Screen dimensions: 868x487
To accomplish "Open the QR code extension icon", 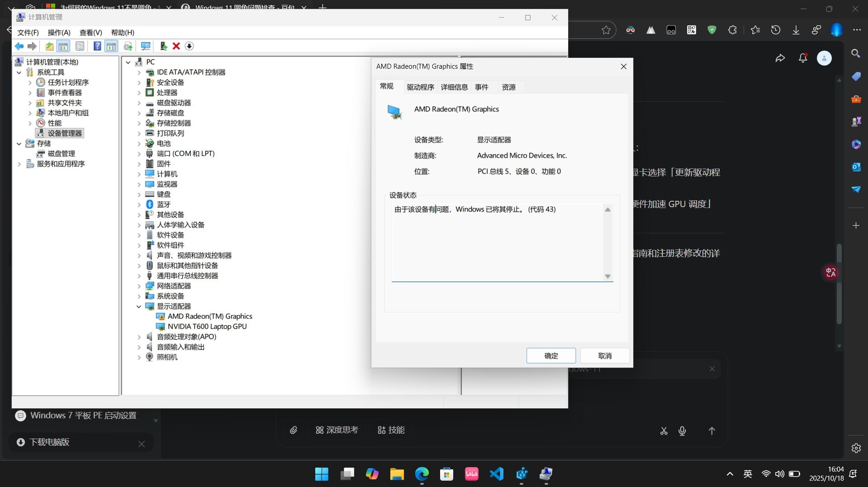I will click(692, 30).
